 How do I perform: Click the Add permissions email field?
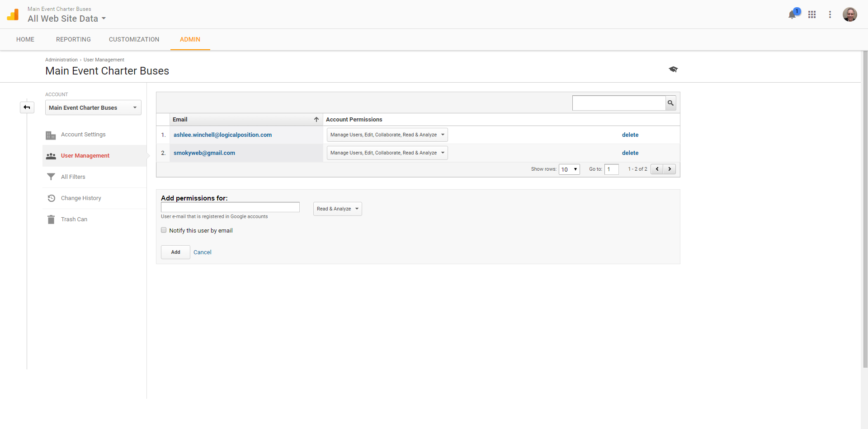pyautogui.click(x=230, y=207)
